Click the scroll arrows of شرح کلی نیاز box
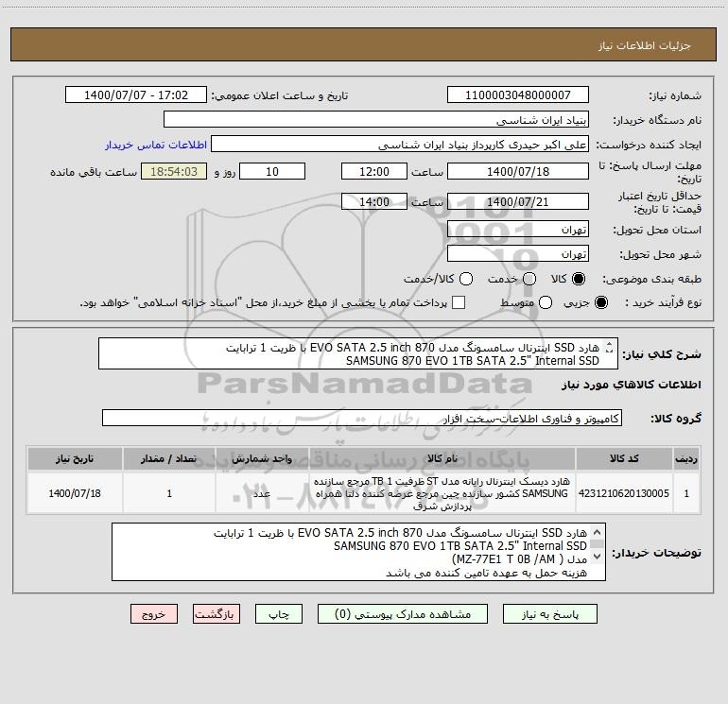This screenshot has width=728, height=704. pos(610,348)
